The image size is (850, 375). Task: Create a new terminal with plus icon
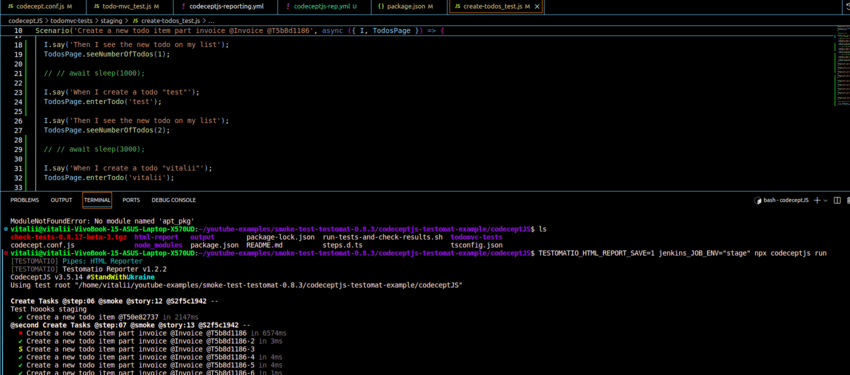point(817,200)
